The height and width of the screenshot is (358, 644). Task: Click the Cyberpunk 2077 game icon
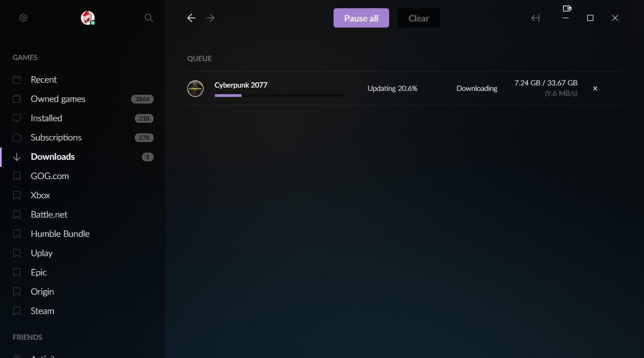(195, 88)
